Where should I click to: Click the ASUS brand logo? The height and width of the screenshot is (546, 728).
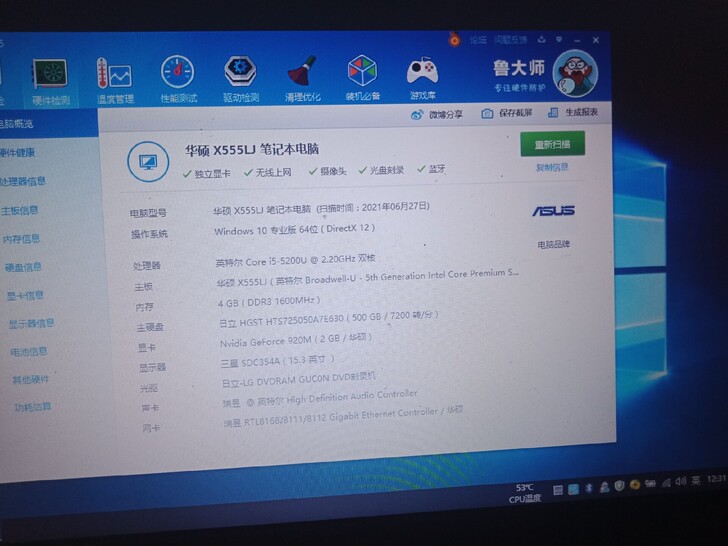[x=553, y=211]
